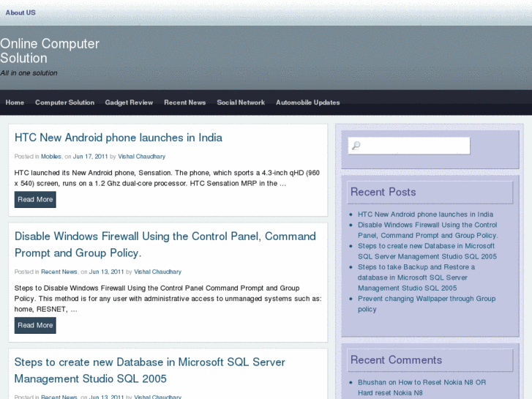Select Gadget Review in navigation bar

(129, 102)
